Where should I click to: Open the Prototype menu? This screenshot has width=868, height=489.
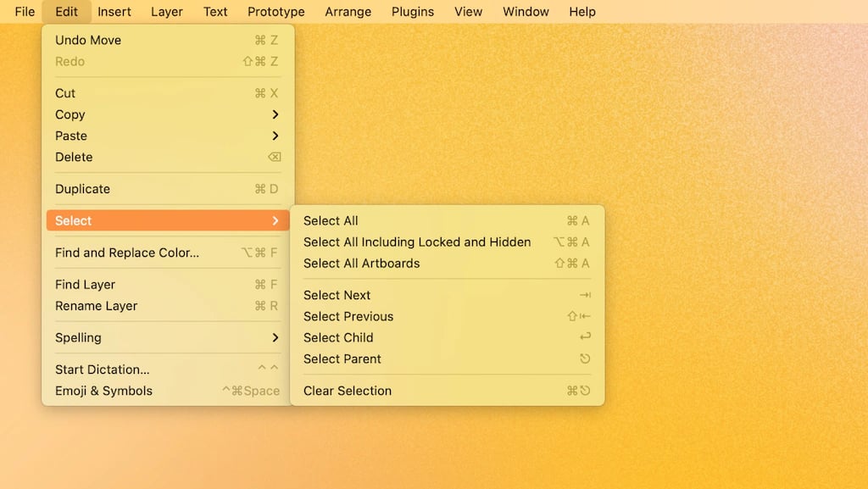coord(275,12)
